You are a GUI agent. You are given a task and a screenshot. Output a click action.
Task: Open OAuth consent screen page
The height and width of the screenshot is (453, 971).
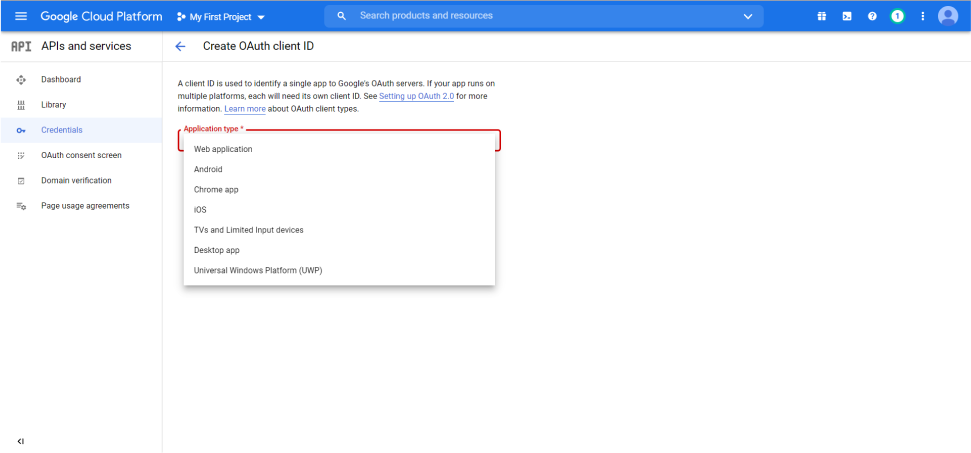pos(81,155)
